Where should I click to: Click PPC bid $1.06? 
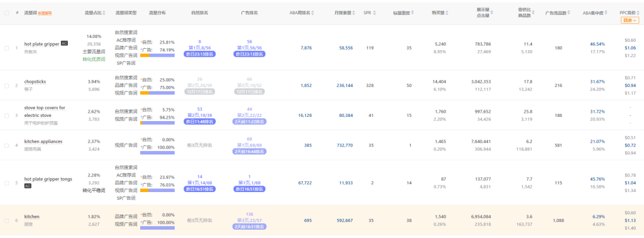click(x=630, y=48)
